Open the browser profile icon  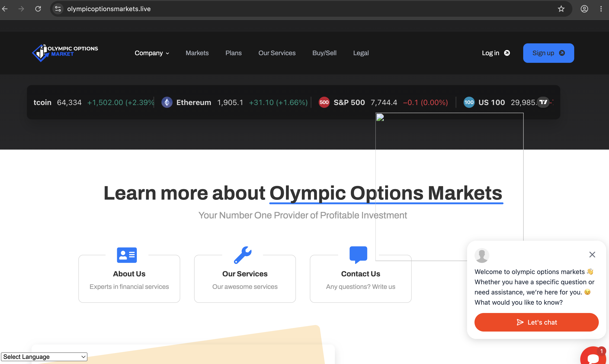pos(584,9)
